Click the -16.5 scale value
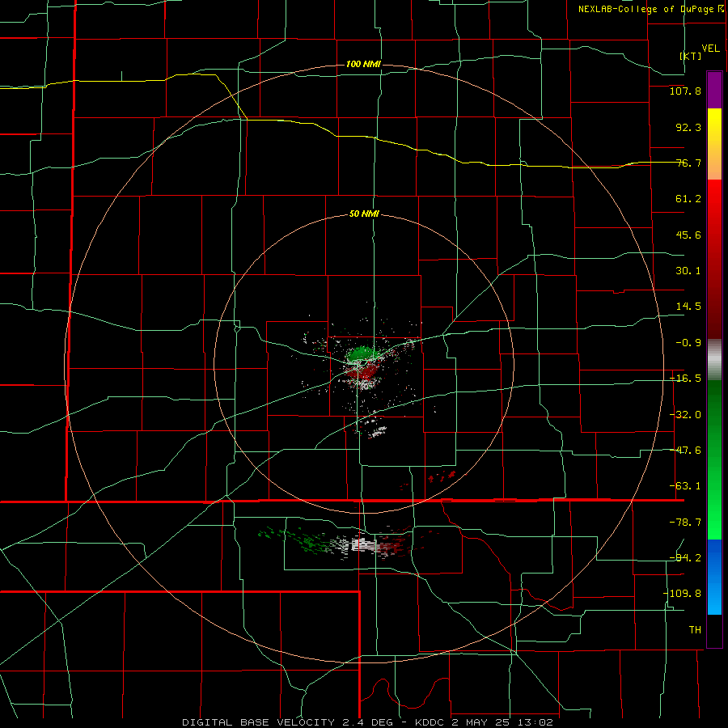Screen dimensions: 728x728 685,379
